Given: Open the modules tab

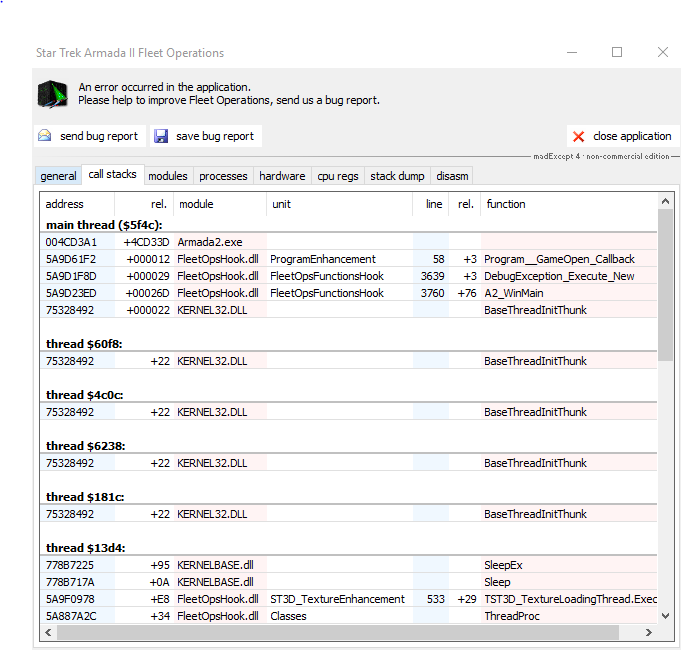Looking at the screenshot, I should [168, 176].
